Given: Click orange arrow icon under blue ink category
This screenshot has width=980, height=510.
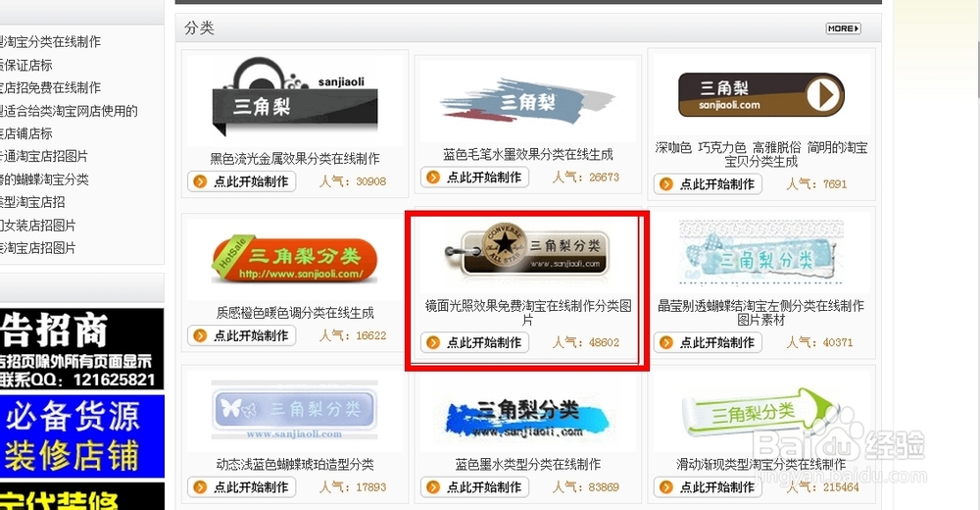Looking at the screenshot, I should click(433, 487).
